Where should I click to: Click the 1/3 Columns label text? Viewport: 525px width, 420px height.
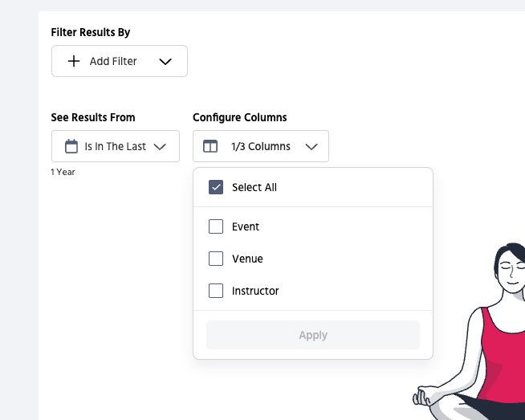tap(261, 146)
